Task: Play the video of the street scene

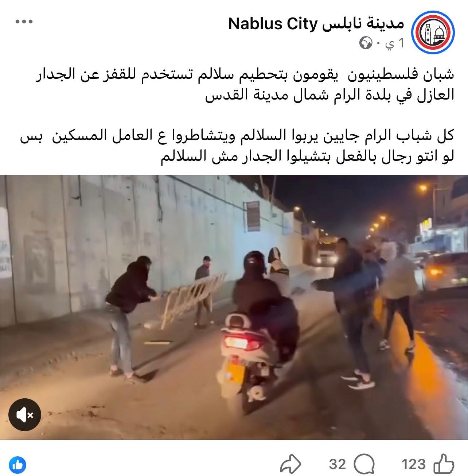Action: pyautogui.click(x=234, y=307)
